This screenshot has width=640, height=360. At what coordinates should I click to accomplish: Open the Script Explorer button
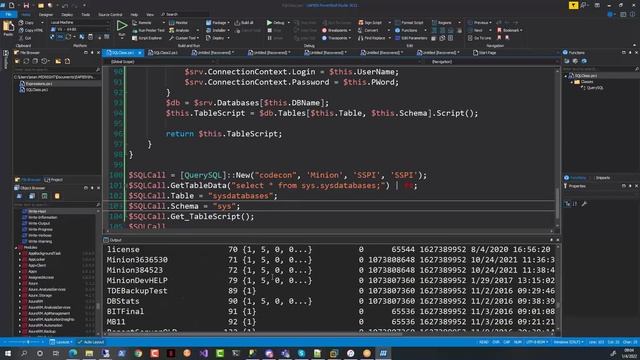(x=147, y=38)
